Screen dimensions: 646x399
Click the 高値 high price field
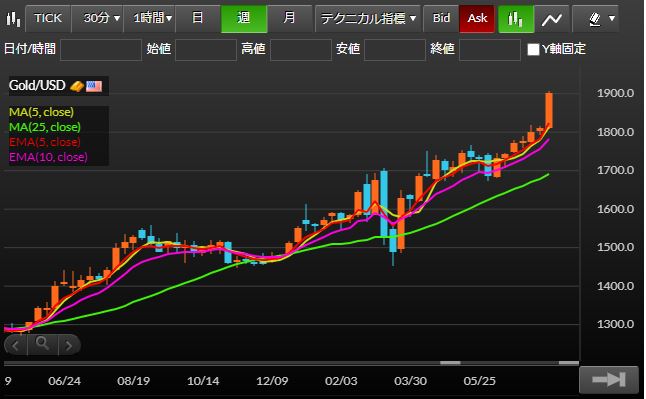[301, 49]
